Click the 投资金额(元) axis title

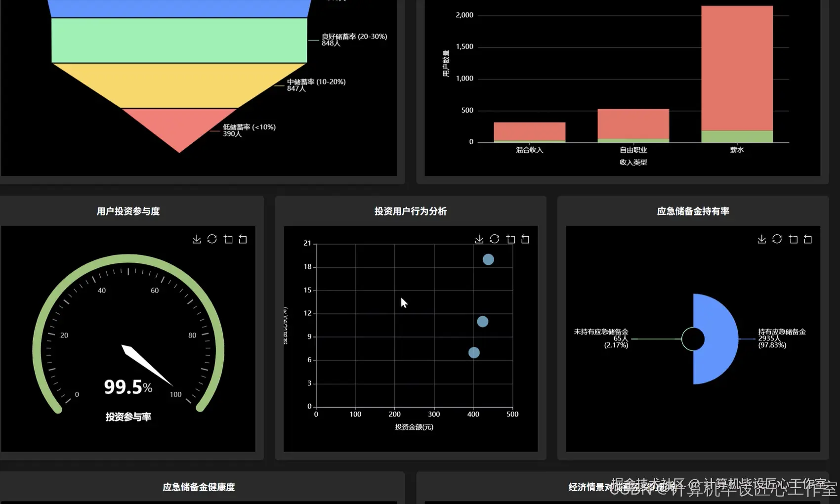click(414, 427)
